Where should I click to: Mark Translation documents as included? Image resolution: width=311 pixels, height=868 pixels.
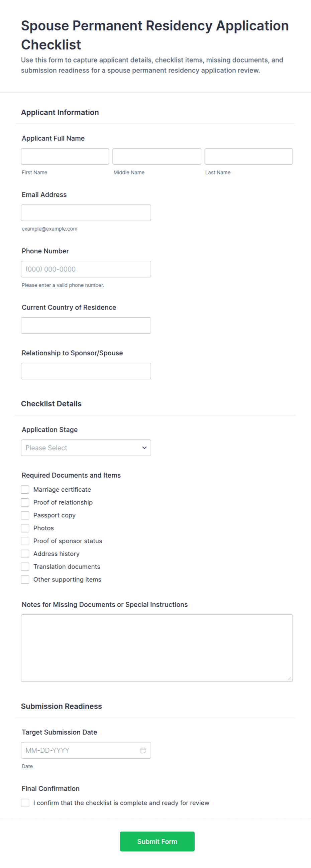point(25,566)
